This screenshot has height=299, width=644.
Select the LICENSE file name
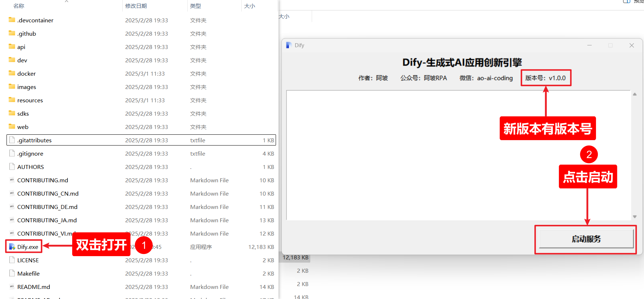tap(28, 260)
